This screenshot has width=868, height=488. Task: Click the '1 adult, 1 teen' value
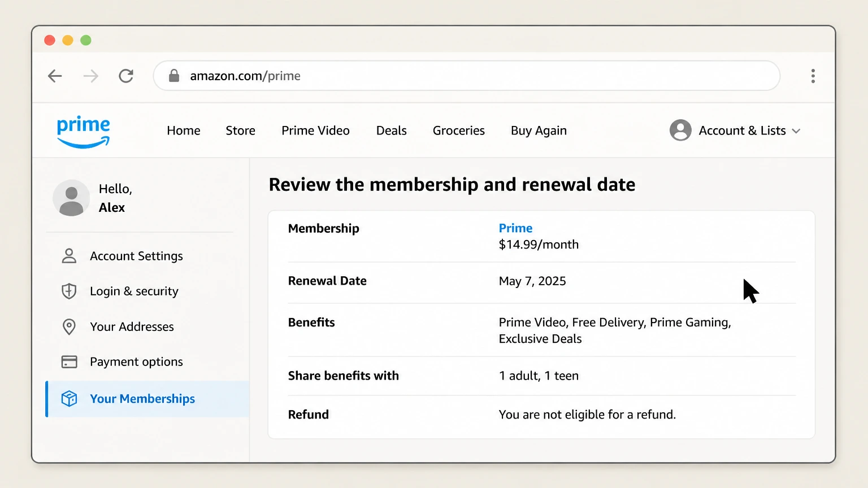pyautogui.click(x=539, y=376)
